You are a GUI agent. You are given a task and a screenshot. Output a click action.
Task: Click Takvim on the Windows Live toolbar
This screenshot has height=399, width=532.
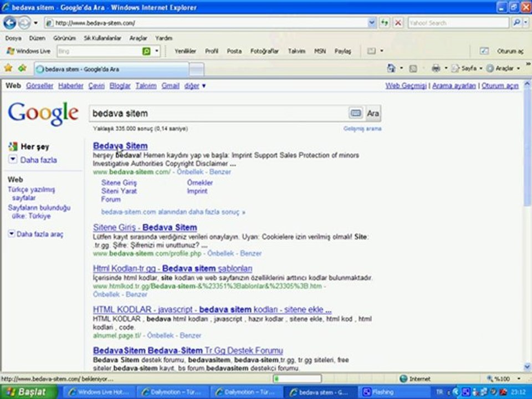[296, 51]
